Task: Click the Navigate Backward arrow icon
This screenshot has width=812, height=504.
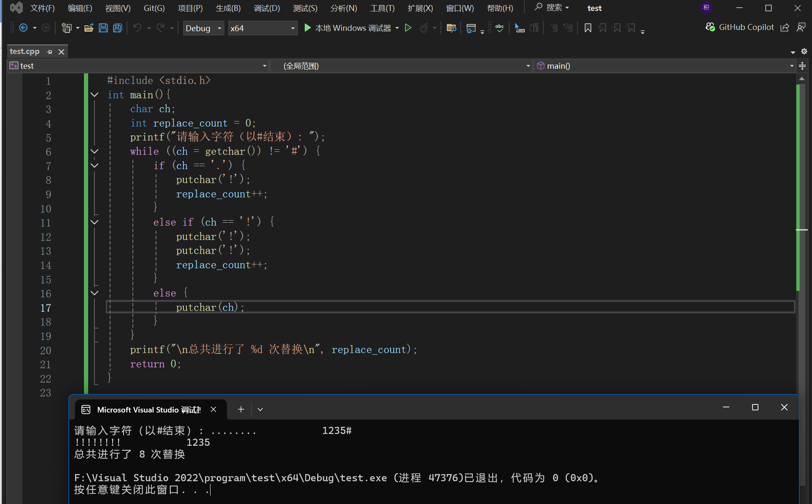Action: click(24, 28)
